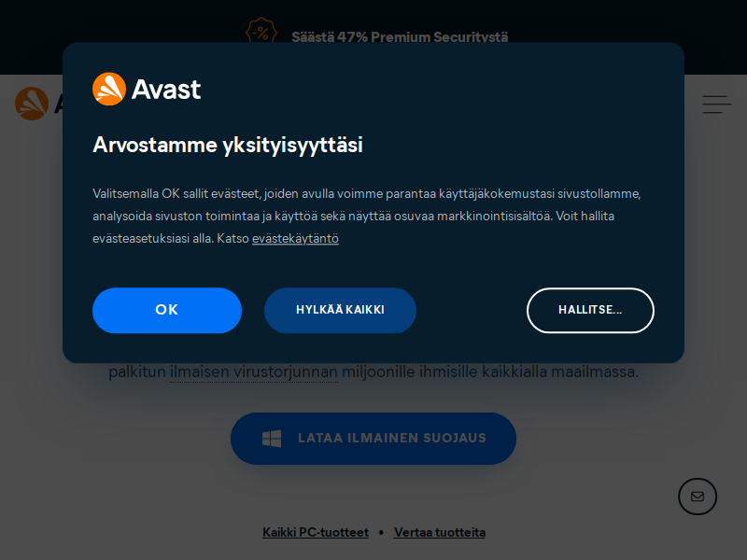
Task: Click the envelope contact icon
Action: tap(698, 497)
